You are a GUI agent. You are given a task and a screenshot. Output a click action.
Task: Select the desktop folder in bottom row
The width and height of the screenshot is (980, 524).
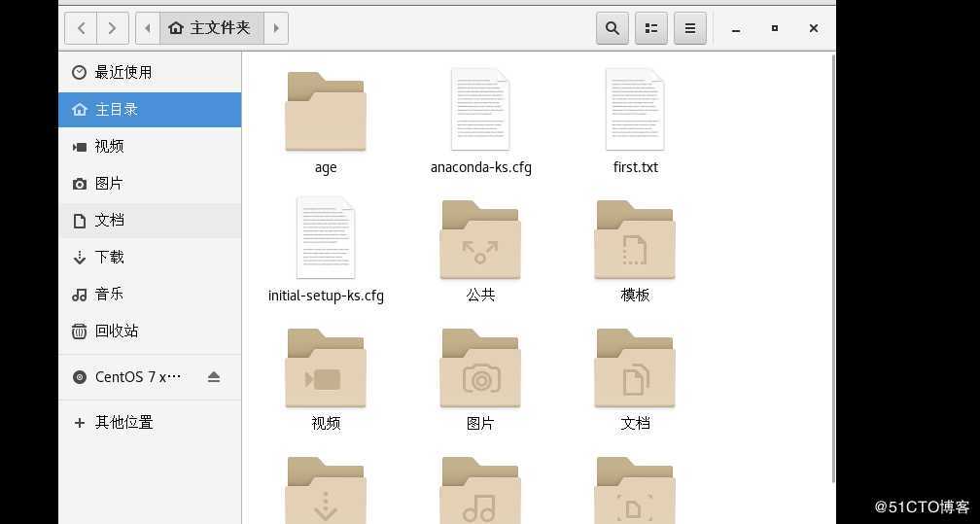coord(635,490)
